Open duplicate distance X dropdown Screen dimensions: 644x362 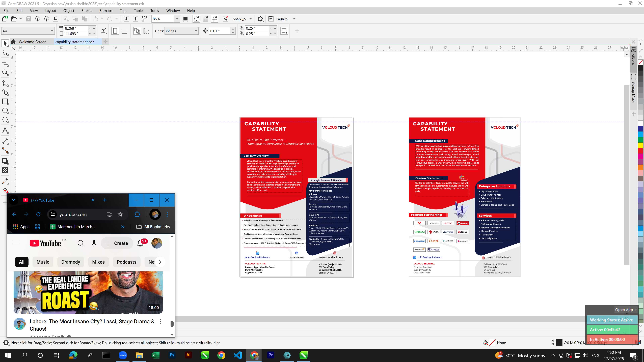pos(271,28)
